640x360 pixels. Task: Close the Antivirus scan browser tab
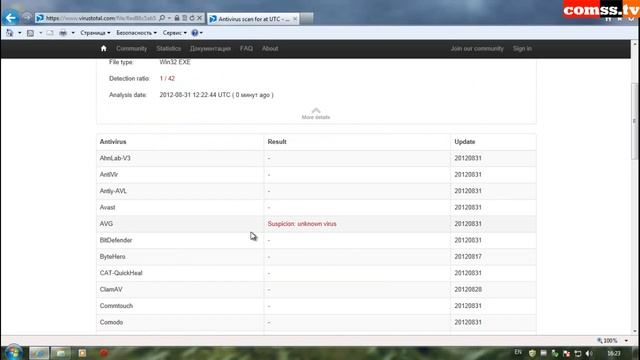click(x=295, y=19)
